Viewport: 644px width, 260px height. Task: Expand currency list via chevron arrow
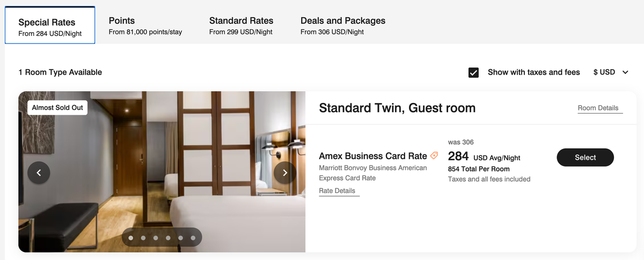click(x=625, y=72)
